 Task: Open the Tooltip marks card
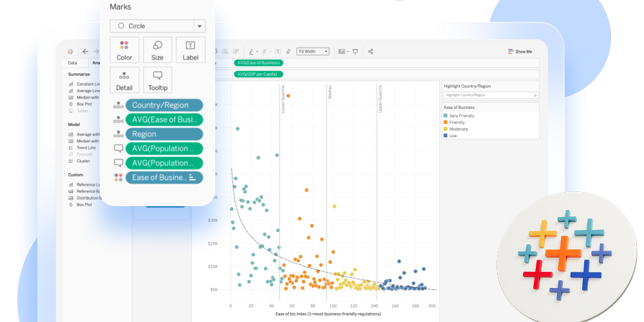pyautogui.click(x=157, y=80)
